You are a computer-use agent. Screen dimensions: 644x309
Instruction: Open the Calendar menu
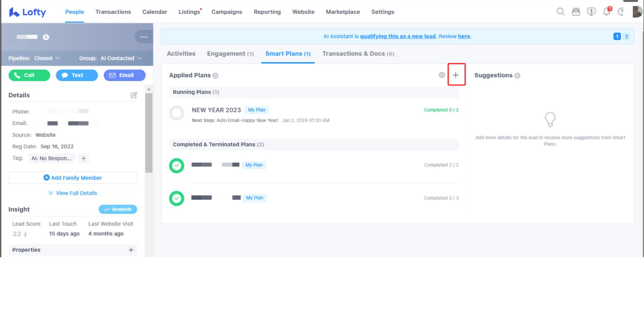click(155, 12)
